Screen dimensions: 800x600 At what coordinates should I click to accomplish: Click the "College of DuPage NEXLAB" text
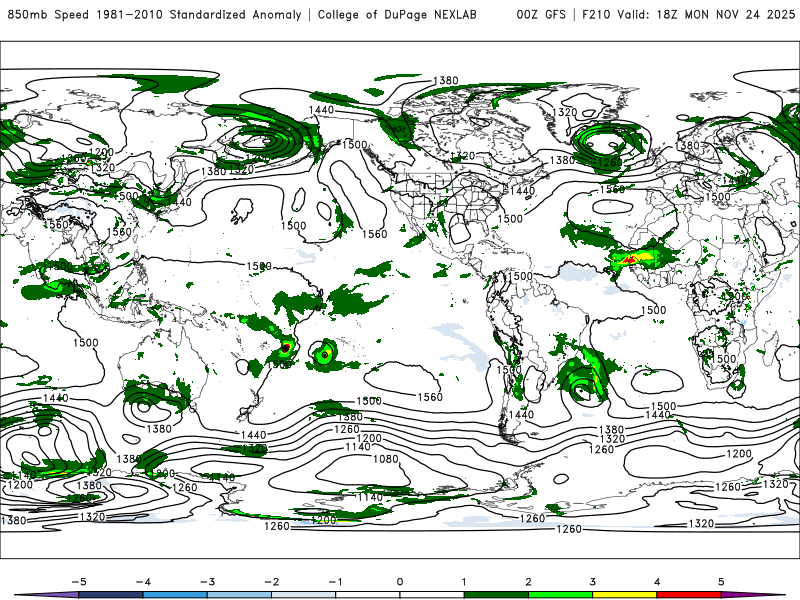(x=397, y=15)
